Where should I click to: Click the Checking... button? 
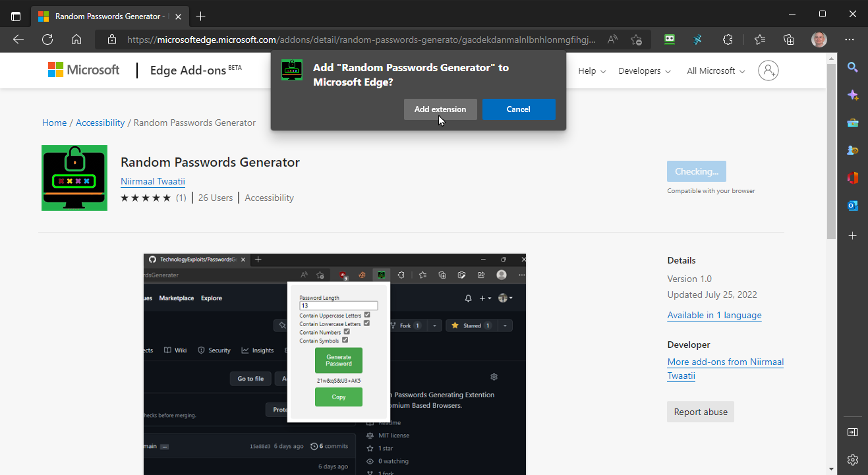coord(697,171)
